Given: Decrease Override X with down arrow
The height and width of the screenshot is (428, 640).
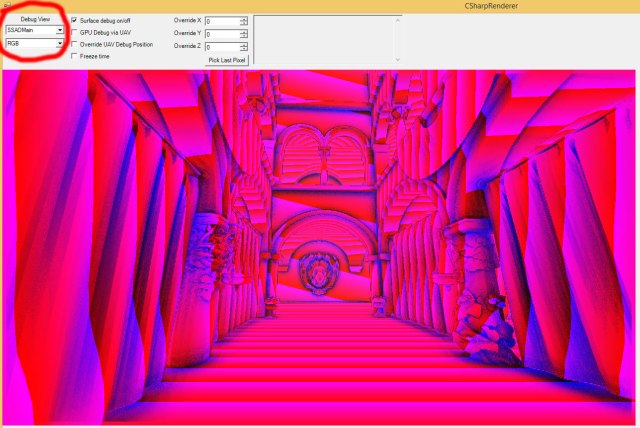Looking at the screenshot, I should [x=244, y=24].
